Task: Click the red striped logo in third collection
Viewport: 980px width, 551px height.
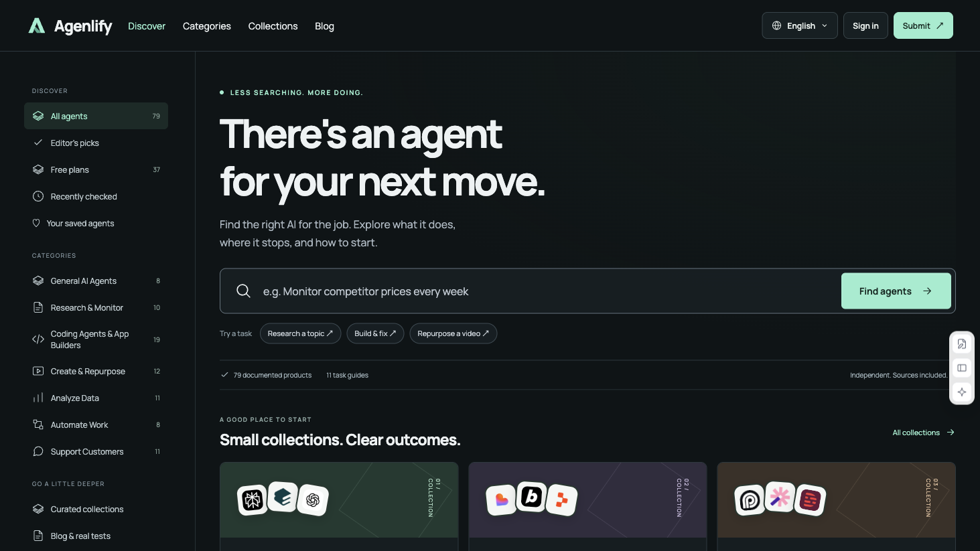Action: pos(811,499)
